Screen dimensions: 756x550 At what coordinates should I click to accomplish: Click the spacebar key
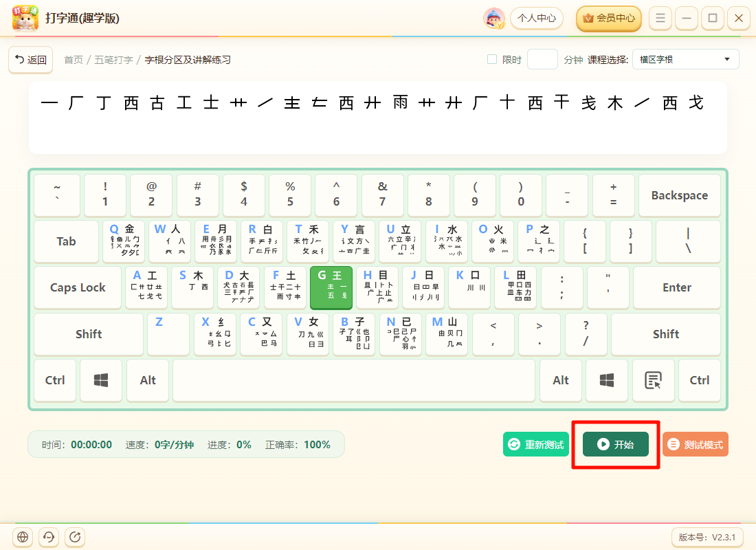pos(354,380)
